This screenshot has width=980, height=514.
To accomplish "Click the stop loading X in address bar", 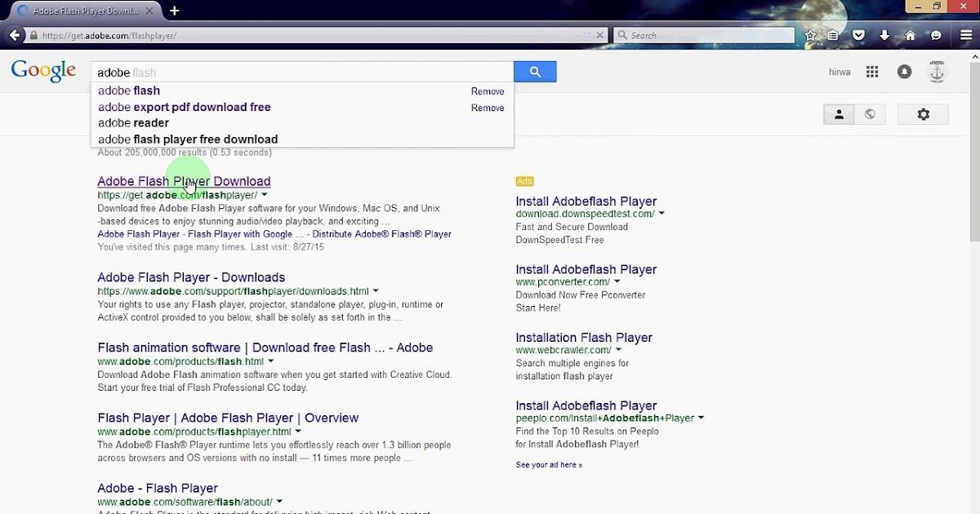I will (x=600, y=36).
